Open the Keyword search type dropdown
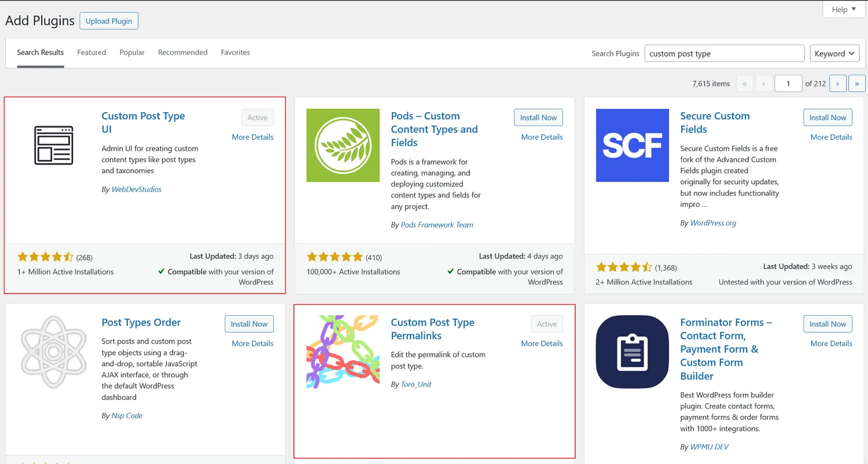The width and height of the screenshot is (868, 464). [x=834, y=53]
